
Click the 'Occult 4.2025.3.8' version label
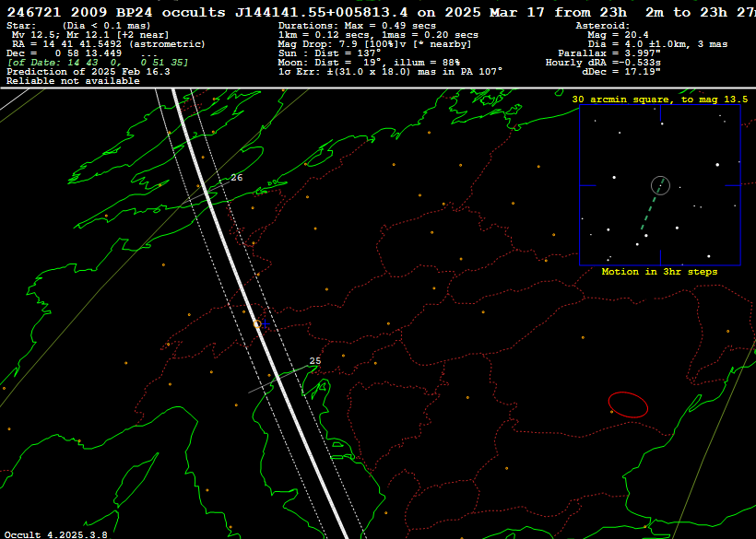point(56,534)
